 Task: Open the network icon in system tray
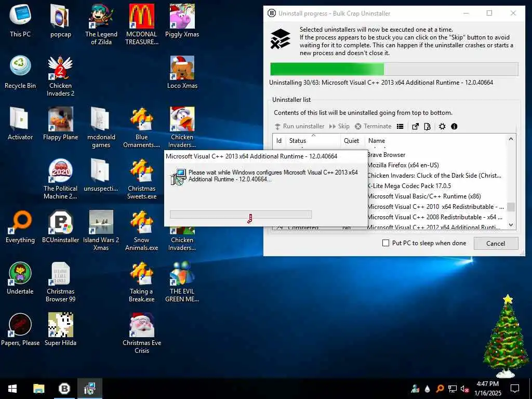click(453, 389)
